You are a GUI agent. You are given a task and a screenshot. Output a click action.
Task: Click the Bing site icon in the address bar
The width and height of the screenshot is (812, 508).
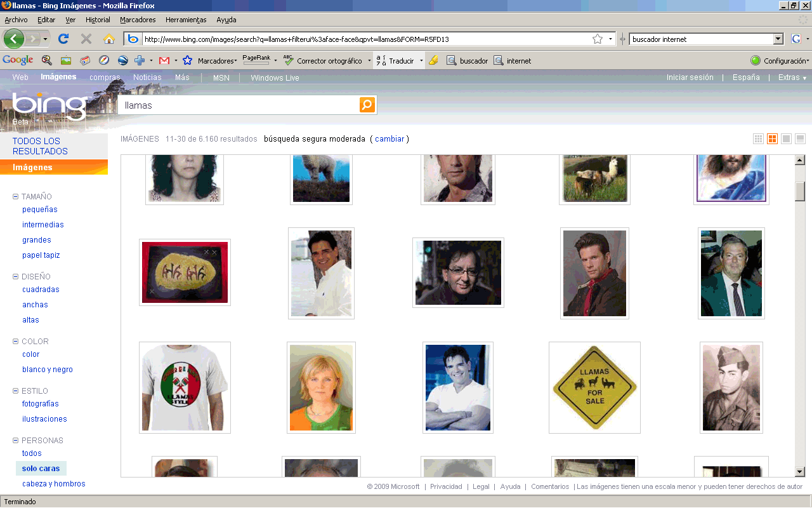[x=133, y=39]
